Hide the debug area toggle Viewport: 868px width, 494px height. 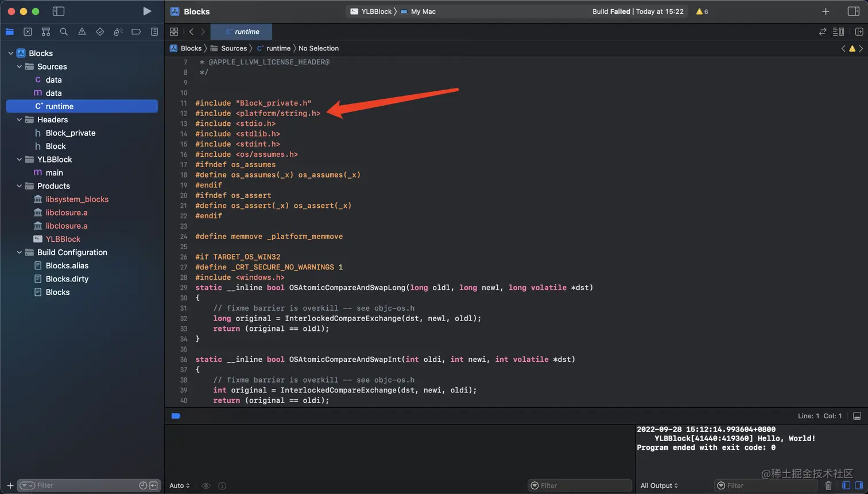[857, 416]
